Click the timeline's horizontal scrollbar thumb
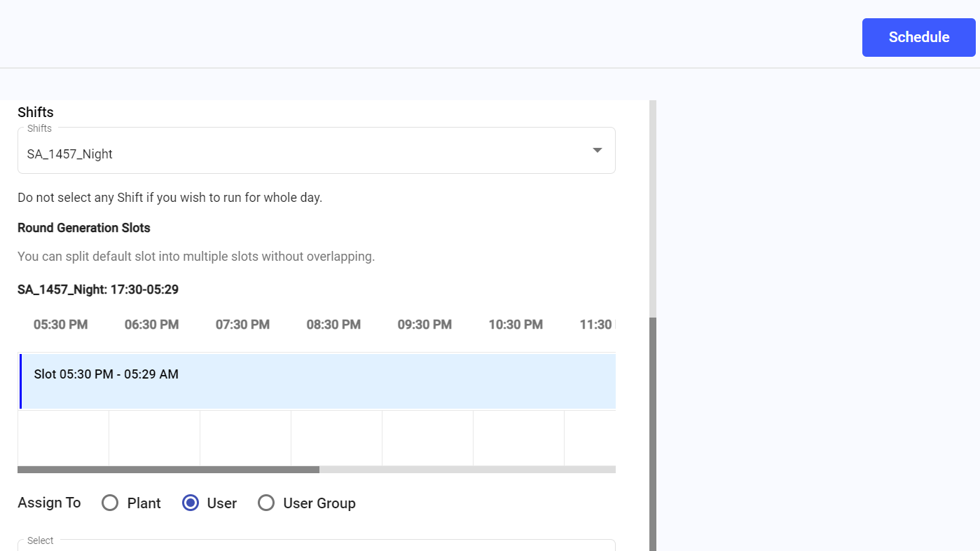Viewport: 980px width, 551px height. pos(168,470)
